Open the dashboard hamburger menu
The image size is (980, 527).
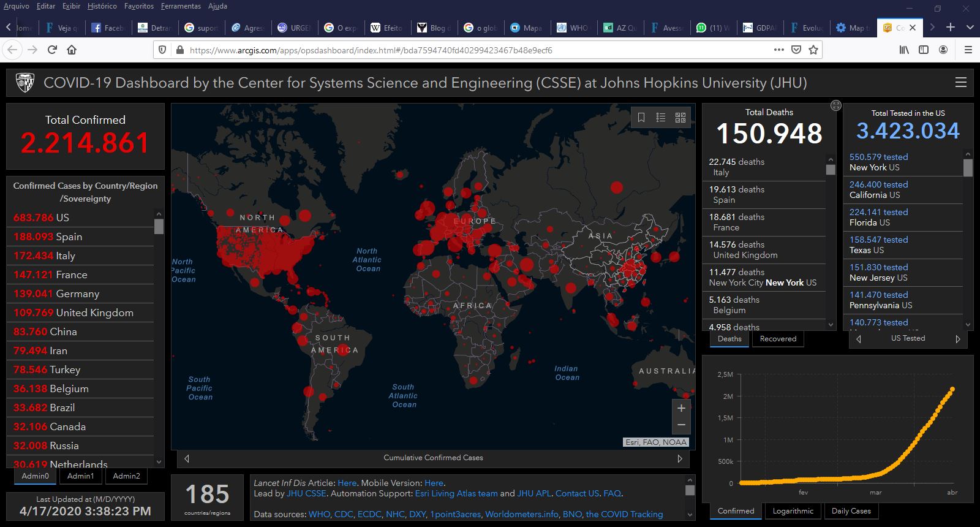961,82
